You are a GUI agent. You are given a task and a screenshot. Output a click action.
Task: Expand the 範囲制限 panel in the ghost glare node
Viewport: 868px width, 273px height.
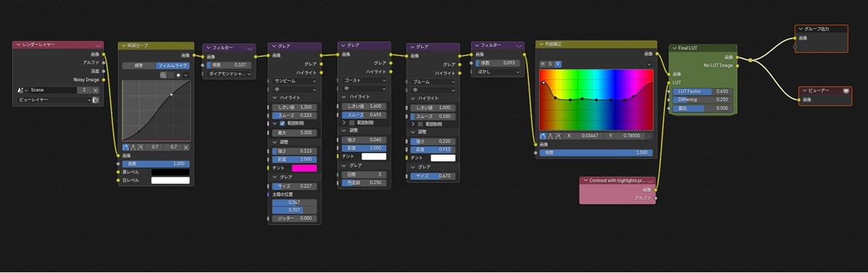344,123
